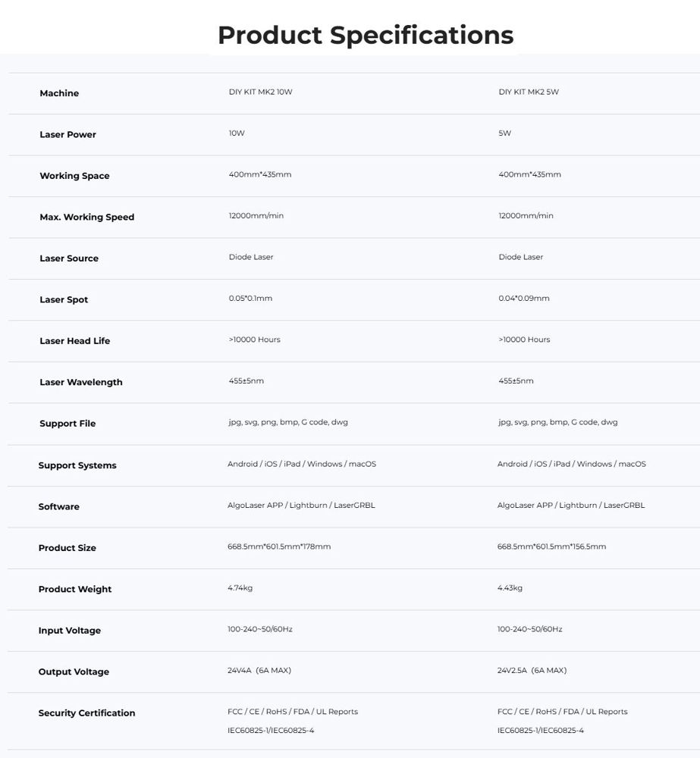Select the Laser Head Life label
Viewport: 700px width, 758px height.
coord(74,341)
